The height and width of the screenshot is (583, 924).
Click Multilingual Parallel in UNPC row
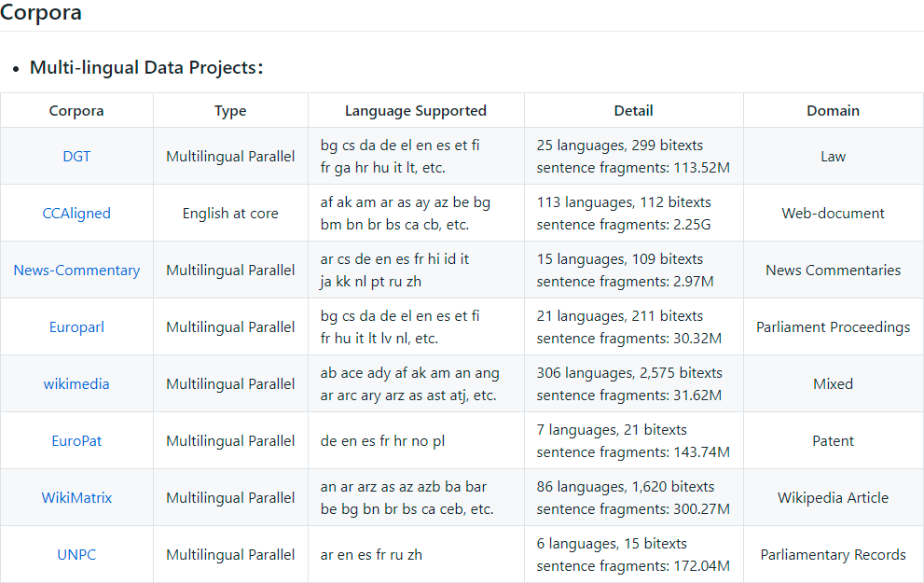point(230,555)
